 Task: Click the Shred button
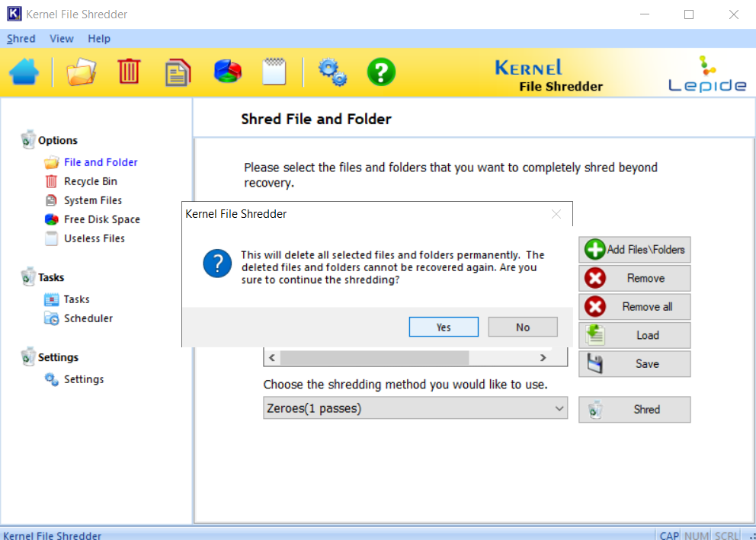[x=635, y=410]
